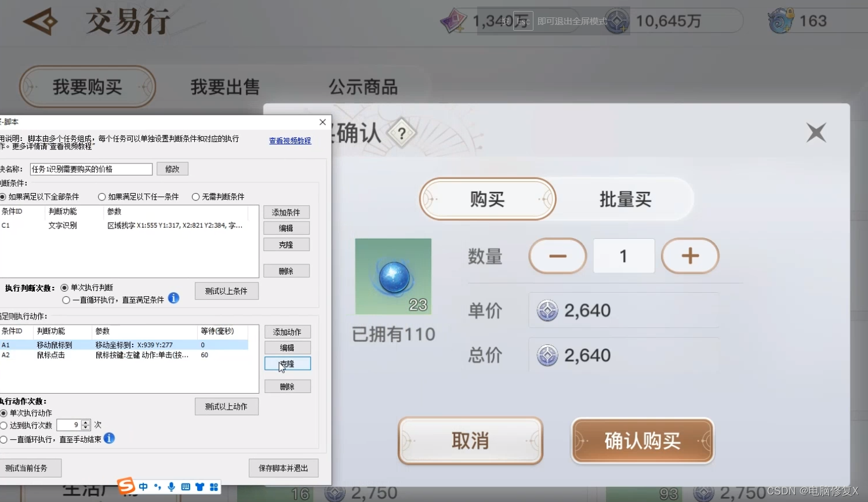Viewport: 868px width, 502px height.
Task: Open the Sogou toolbox grid icon
Action: coord(213,487)
